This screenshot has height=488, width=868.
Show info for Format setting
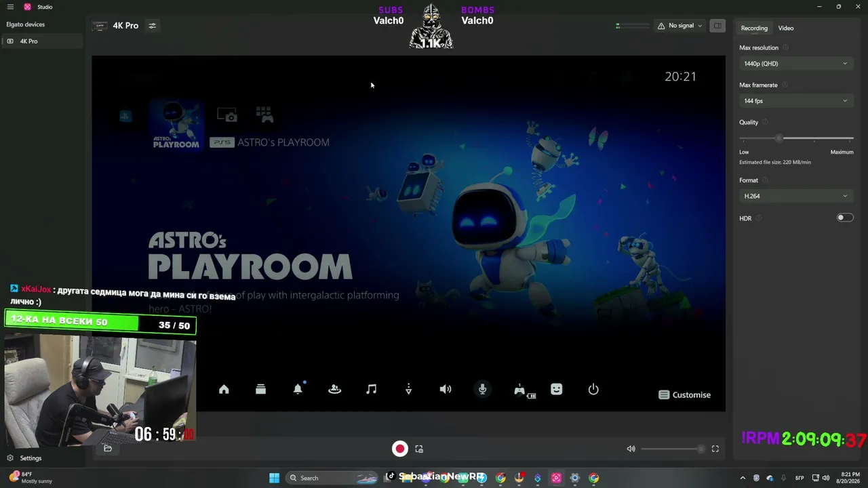pyautogui.click(x=765, y=180)
